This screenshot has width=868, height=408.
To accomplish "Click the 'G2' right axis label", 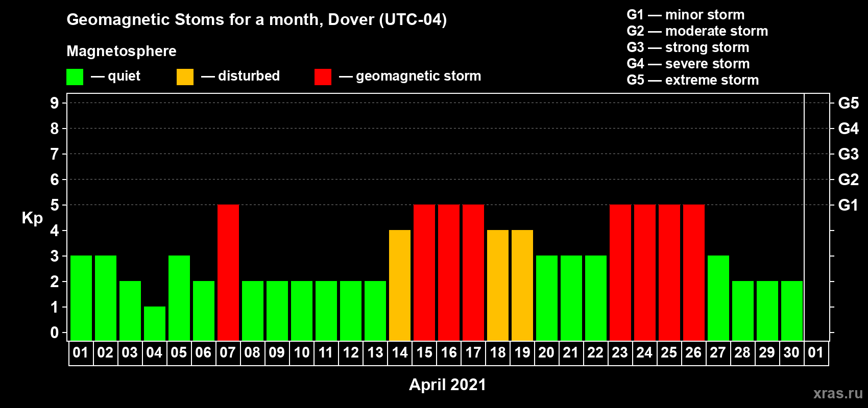I will (849, 180).
